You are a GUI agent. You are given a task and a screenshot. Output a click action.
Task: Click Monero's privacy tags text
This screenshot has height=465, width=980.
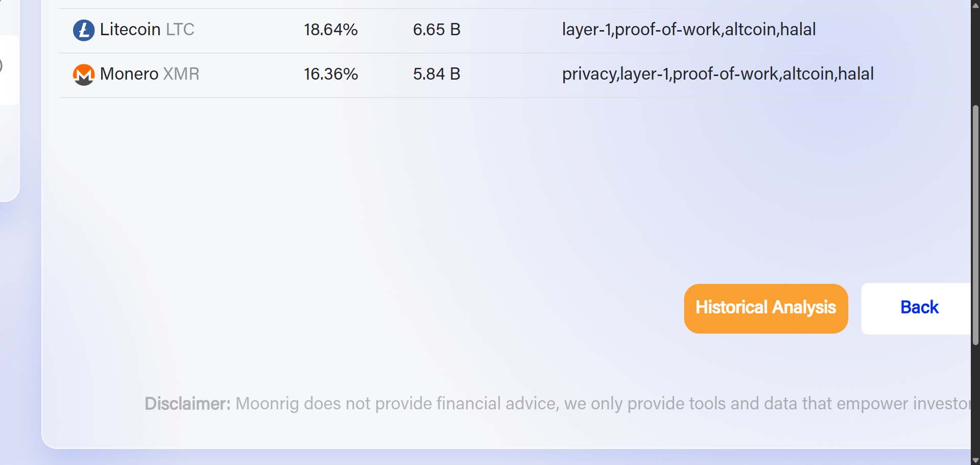coord(718,74)
